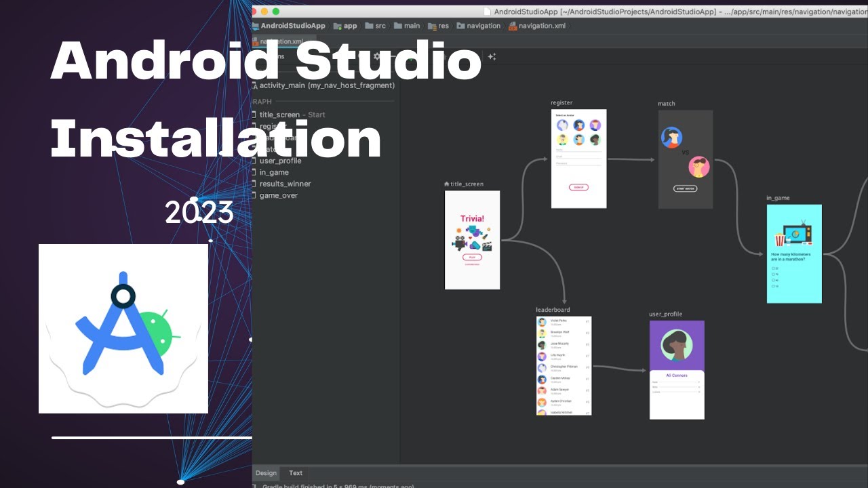The height and width of the screenshot is (488, 868).
Task: Click the Ali Connors name in user_profile preview
Action: click(677, 375)
